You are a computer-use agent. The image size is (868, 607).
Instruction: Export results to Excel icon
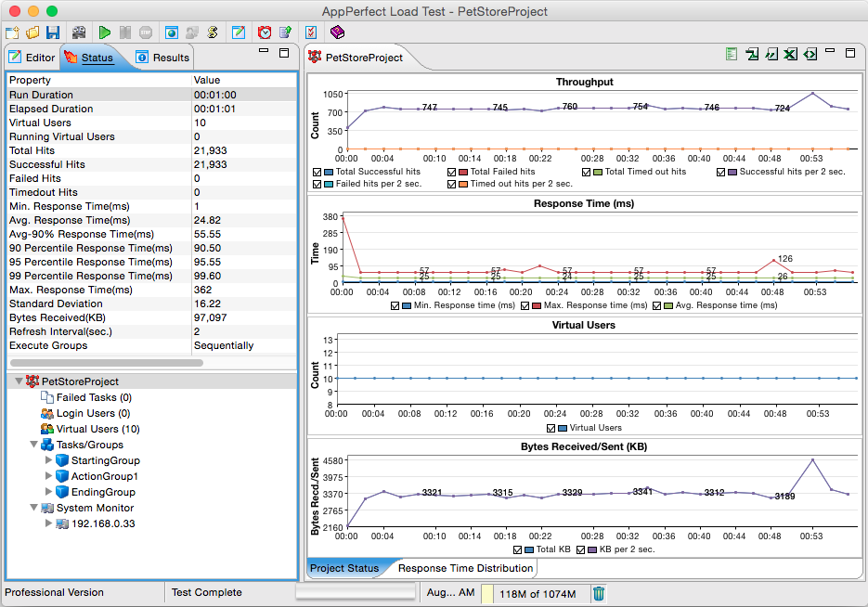[791, 54]
